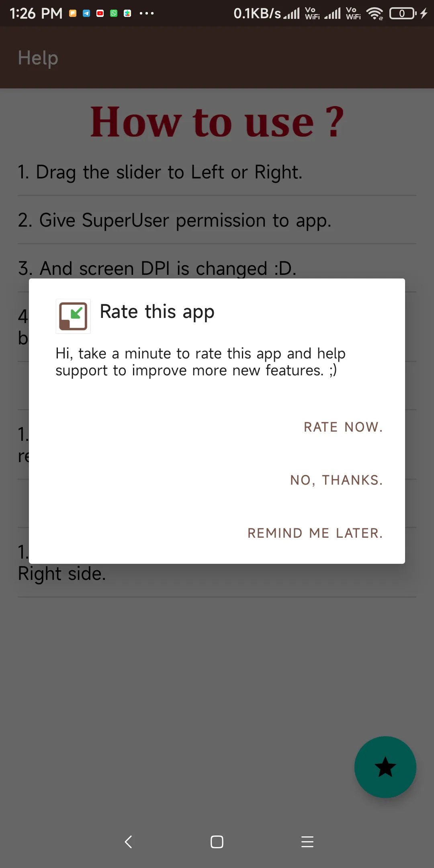This screenshot has width=434, height=868.
Task: Tap the 0.1KB/s network speed indicator
Action: click(257, 13)
